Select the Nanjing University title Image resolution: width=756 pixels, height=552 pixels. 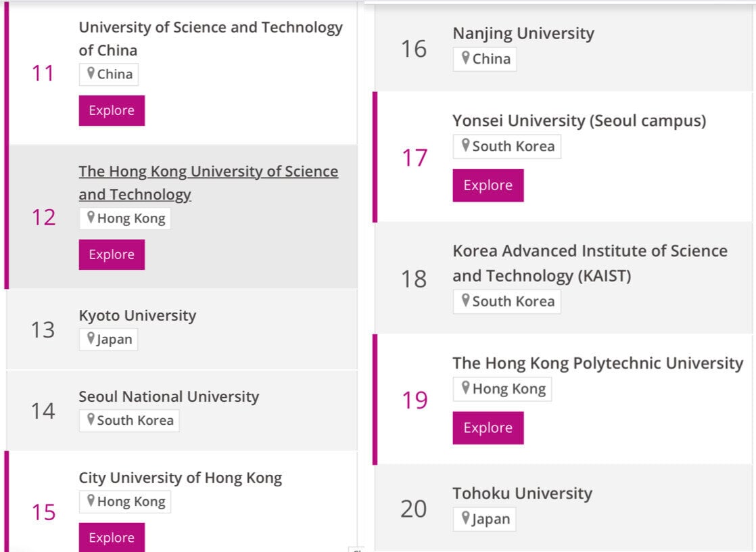click(x=523, y=33)
